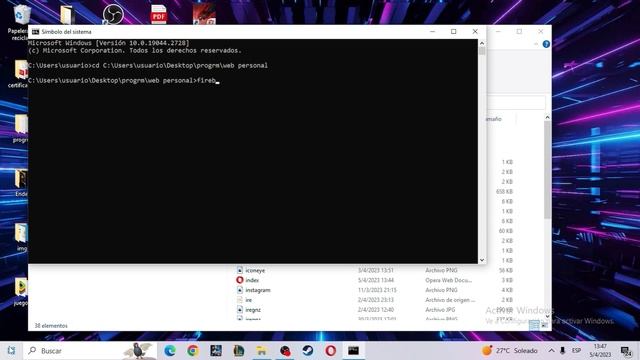Close the Símbolo del sistema window

click(475, 31)
